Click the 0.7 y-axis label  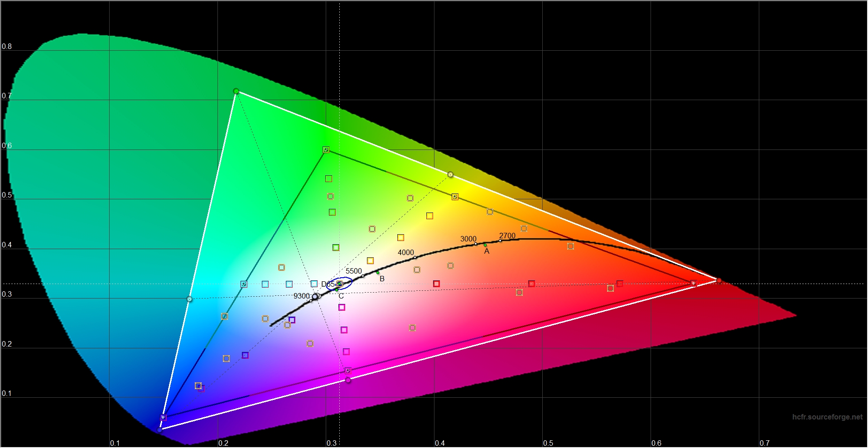[x=7, y=96]
